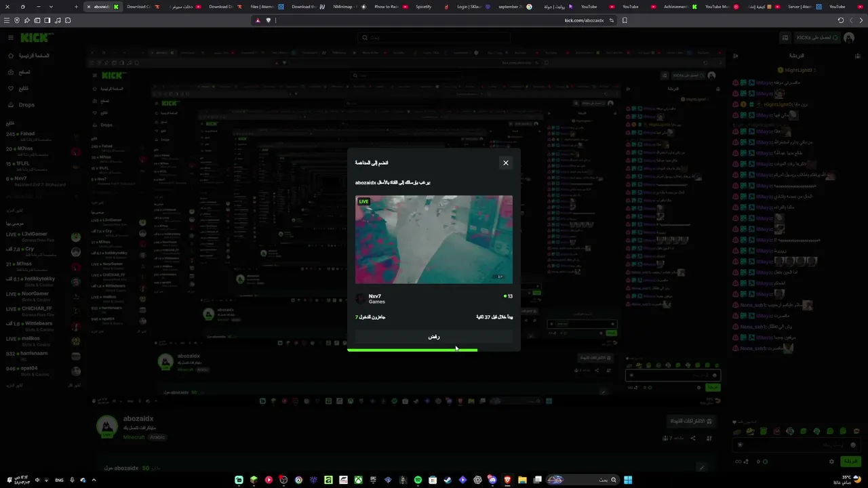Click the ENG language indicator in the system tray
The width and height of the screenshot is (868, 488).
click(60, 480)
